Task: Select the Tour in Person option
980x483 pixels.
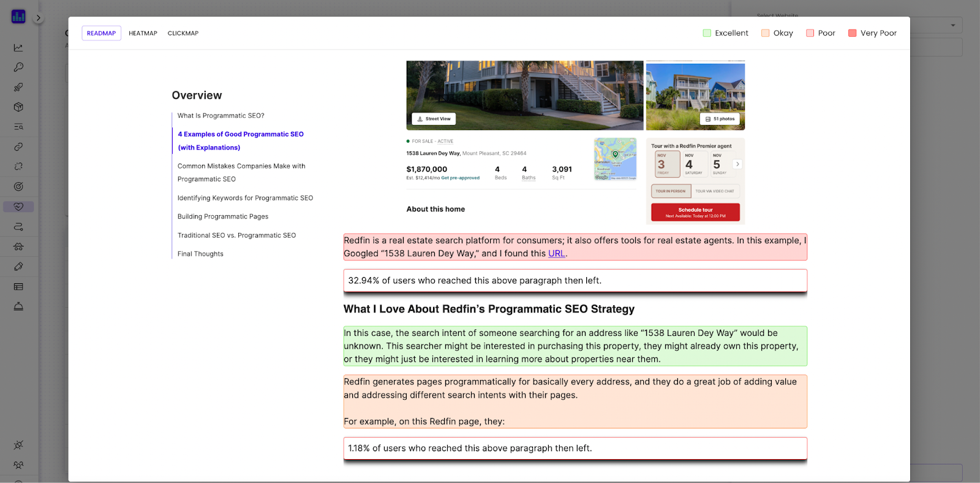Action: point(671,191)
